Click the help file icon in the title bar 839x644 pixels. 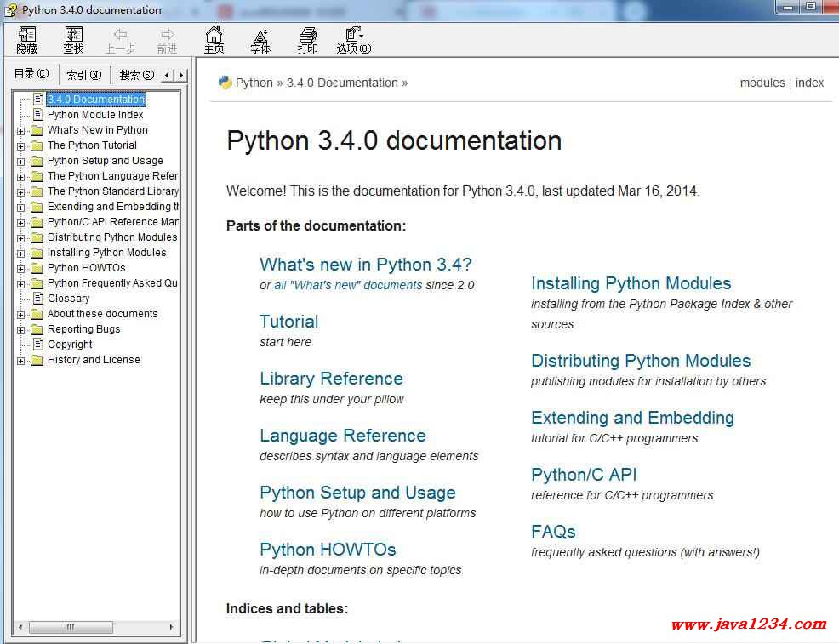coord(11,9)
